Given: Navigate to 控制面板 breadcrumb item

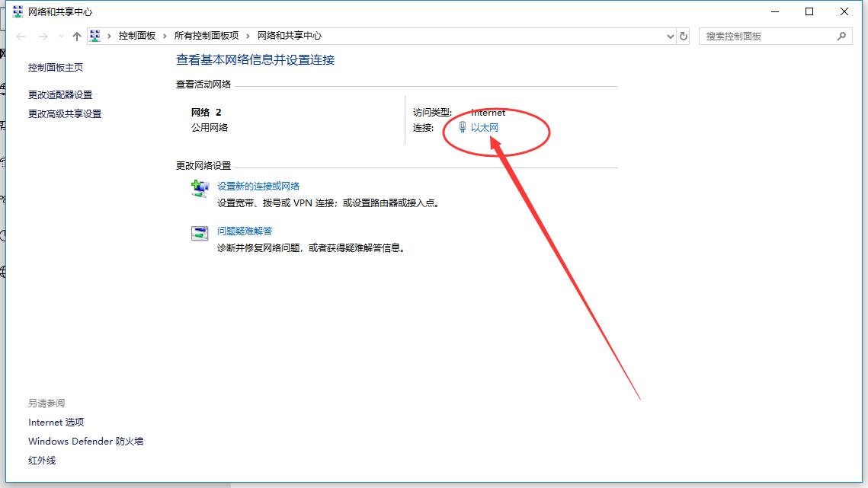Looking at the screenshot, I should pyautogui.click(x=136, y=36).
